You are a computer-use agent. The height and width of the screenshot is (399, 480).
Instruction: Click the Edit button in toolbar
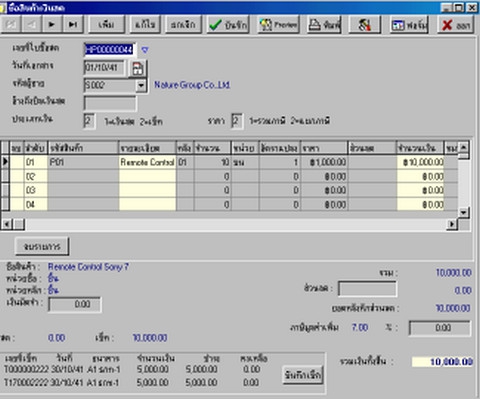tap(145, 25)
